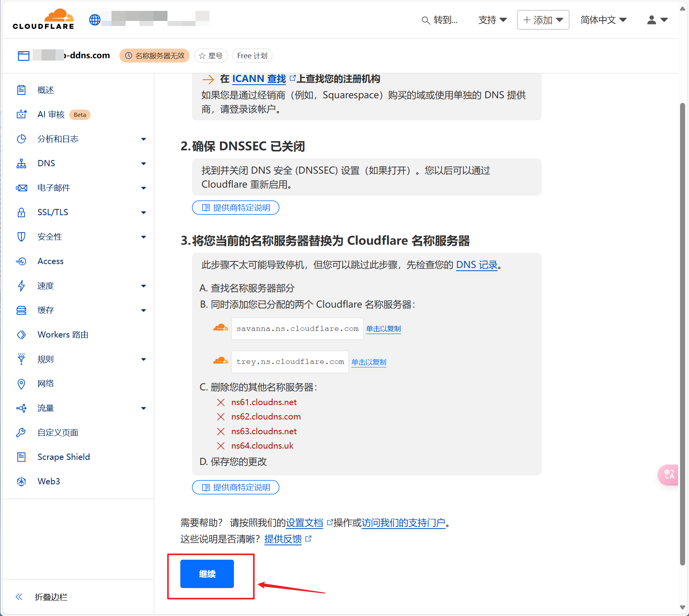689x616 pixels.
Task: Click the 概述 overview icon
Action: coord(21,90)
